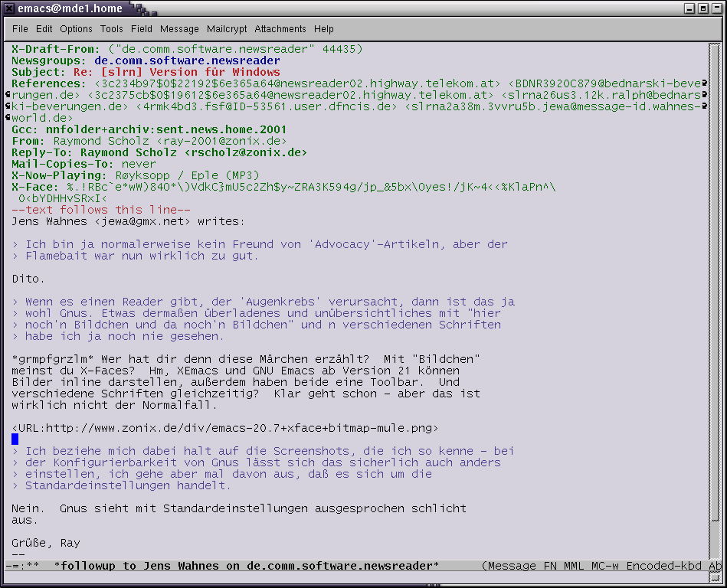The width and height of the screenshot is (727, 588).
Task: Click the reply text "Dito."
Action: point(28,279)
